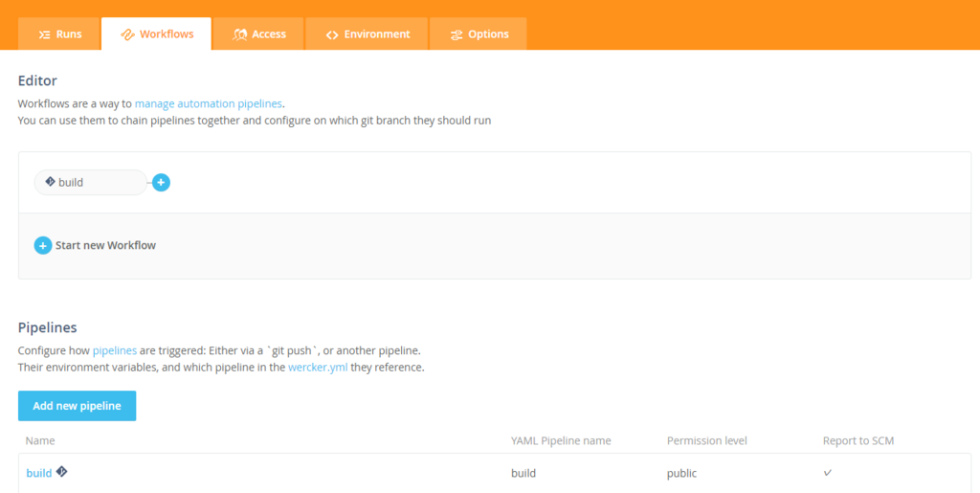The height and width of the screenshot is (493, 980).
Task: Click the YAML Pipeline name column header
Action: (561, 440)
